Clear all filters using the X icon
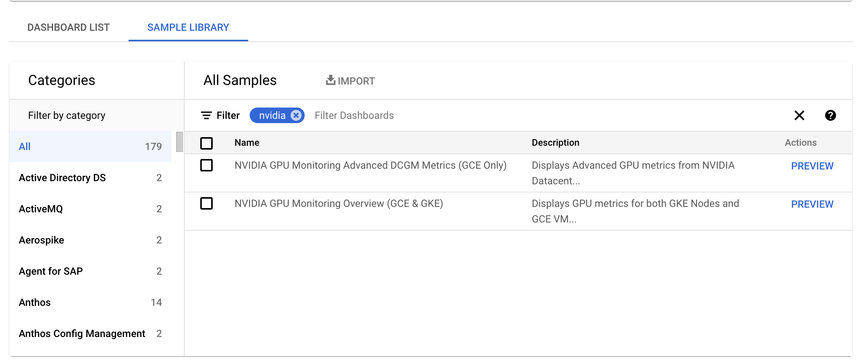 click(x=799, y=115)
